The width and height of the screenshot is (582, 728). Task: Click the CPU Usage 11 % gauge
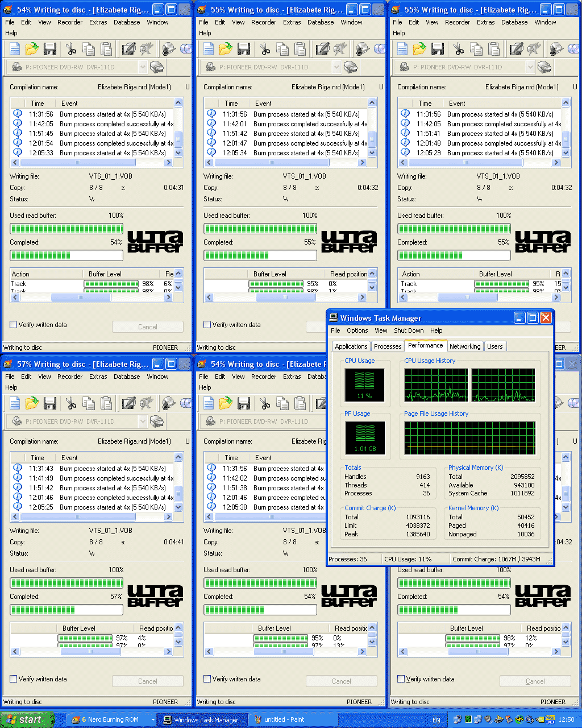coord(364,384)
